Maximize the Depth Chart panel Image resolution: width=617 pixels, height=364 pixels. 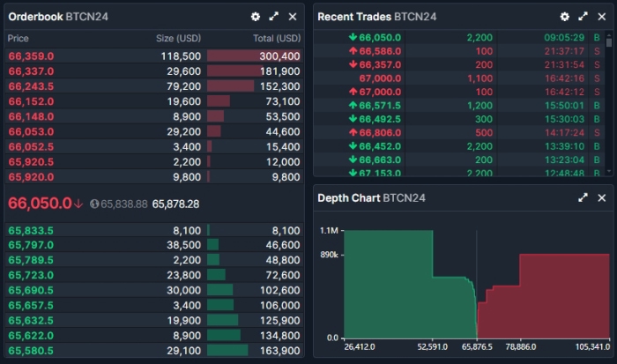[584, 198]
